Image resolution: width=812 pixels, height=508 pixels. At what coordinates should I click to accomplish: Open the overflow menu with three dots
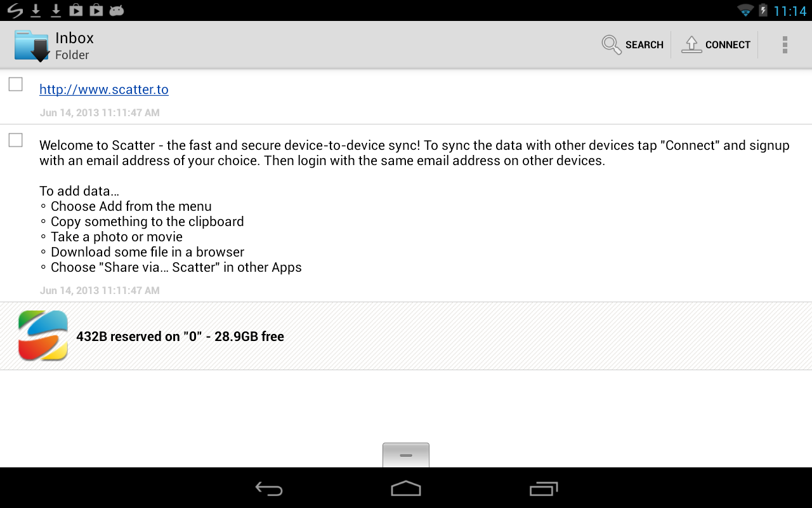(x=785, y=44)
